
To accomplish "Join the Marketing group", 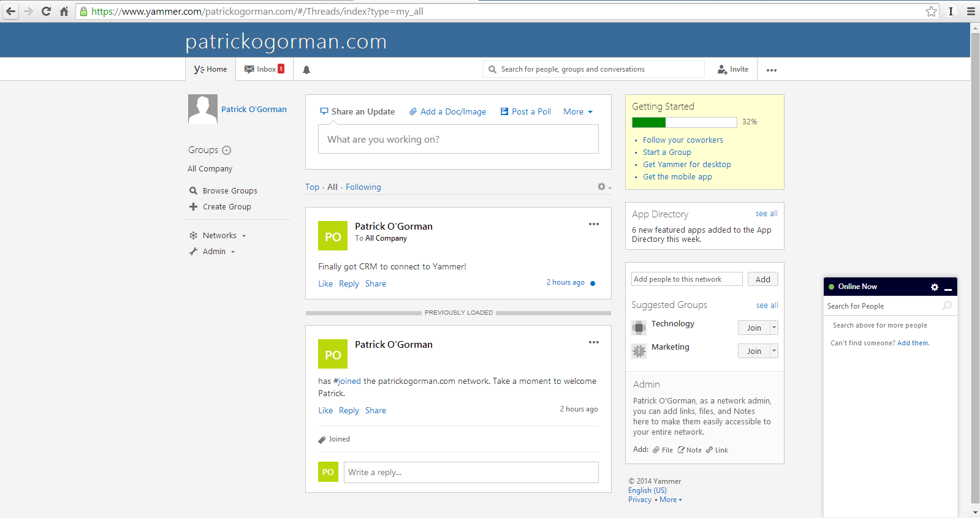I will point(754,351).
